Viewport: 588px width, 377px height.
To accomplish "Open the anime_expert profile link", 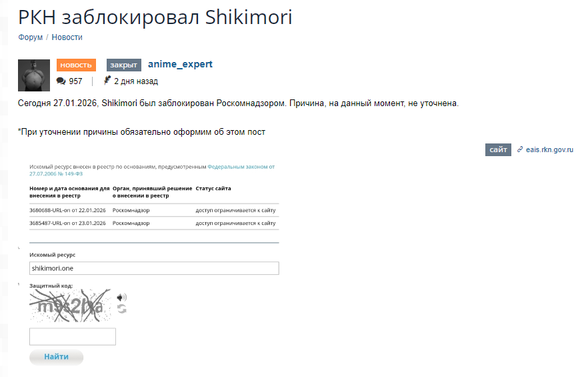I will 180,64.
